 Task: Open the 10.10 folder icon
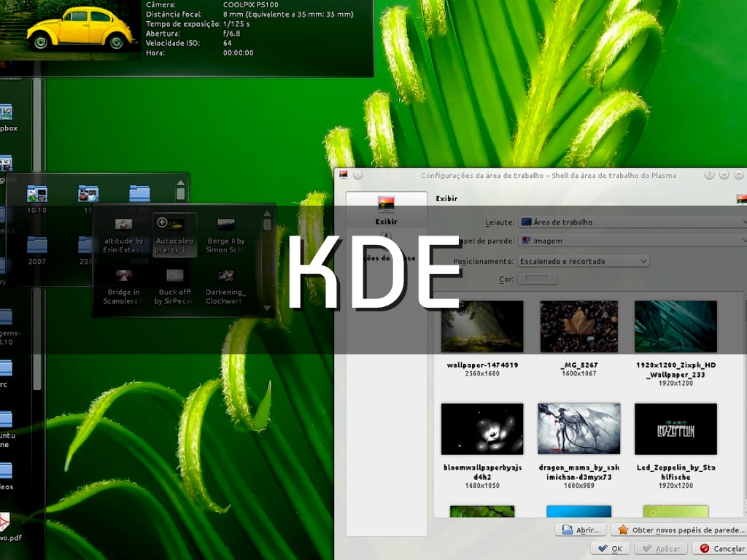[36, 195]
